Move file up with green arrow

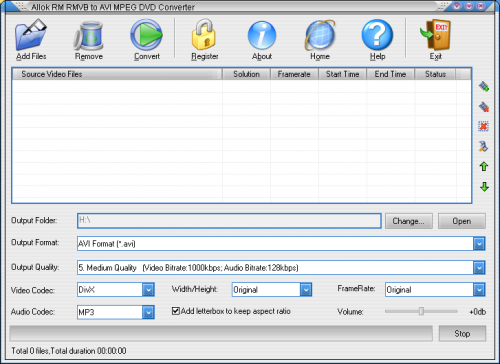tap(484, 166)
